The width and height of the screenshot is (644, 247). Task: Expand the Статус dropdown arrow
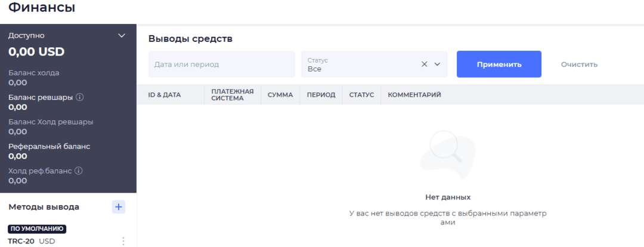[437, 64]
